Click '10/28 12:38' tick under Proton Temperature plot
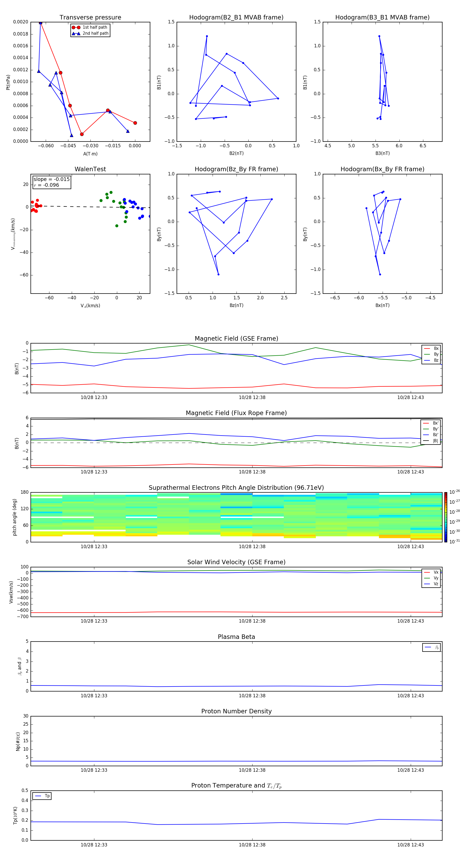The image size is (473, 868). click(252, 845)
